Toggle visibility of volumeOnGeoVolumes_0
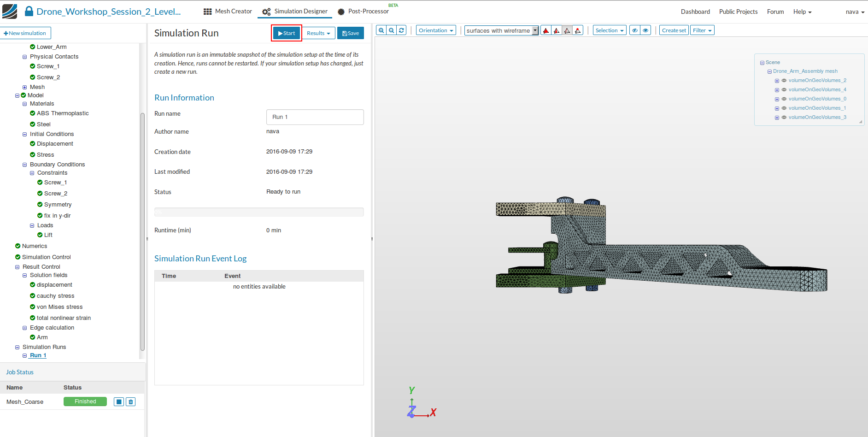 [x=784, y=99]
